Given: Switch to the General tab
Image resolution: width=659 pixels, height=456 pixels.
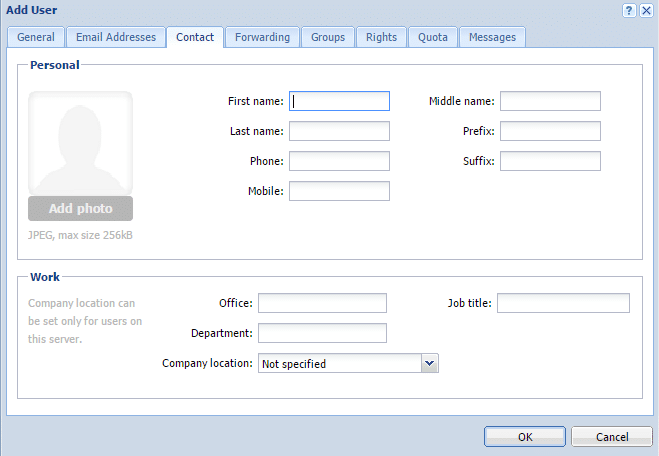Looking at the screenshot, I should (x=36, y=37).
